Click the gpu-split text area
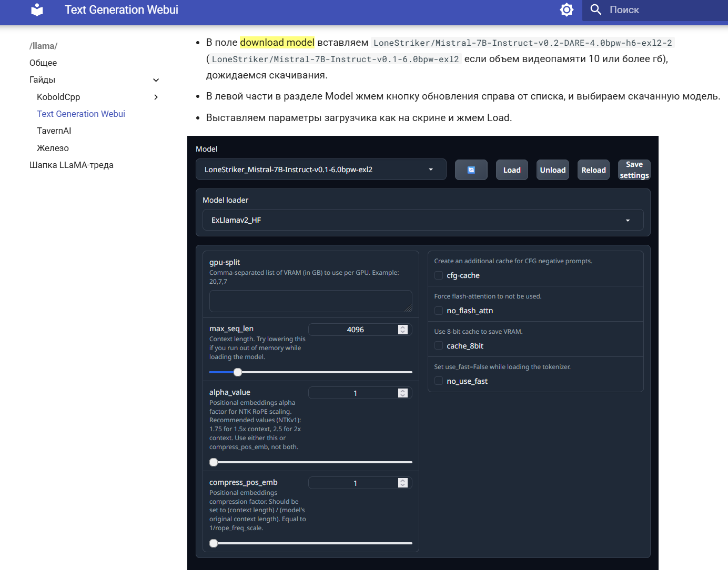This screenshot has width=728, height=587. 311,301
